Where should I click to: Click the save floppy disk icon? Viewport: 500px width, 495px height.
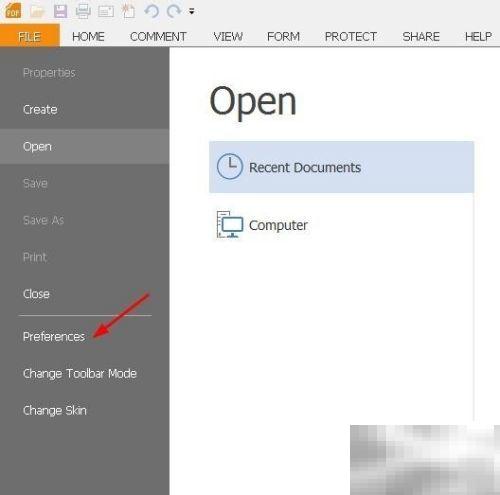60,11
